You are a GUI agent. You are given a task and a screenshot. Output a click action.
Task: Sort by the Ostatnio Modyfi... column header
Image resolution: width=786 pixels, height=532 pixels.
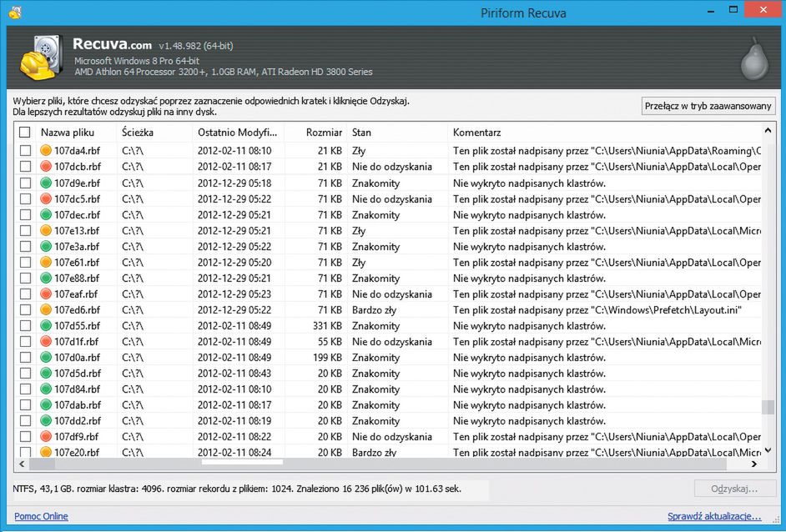238,133
